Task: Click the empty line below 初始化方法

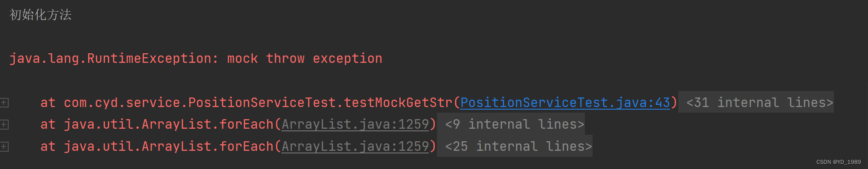Action: click(434, 37)
